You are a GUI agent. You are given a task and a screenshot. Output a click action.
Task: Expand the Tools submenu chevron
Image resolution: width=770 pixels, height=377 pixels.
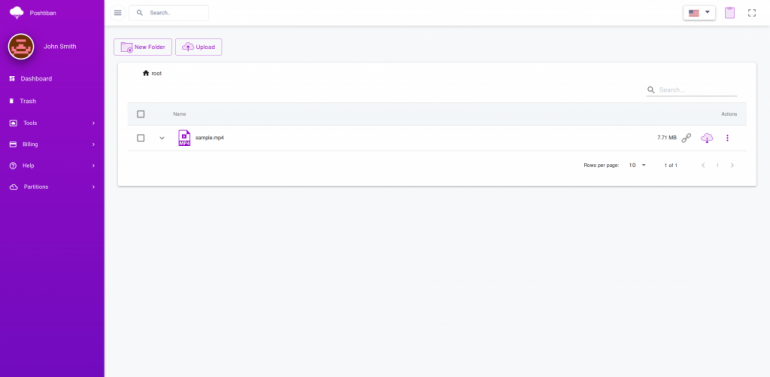[x=93, y=123]
